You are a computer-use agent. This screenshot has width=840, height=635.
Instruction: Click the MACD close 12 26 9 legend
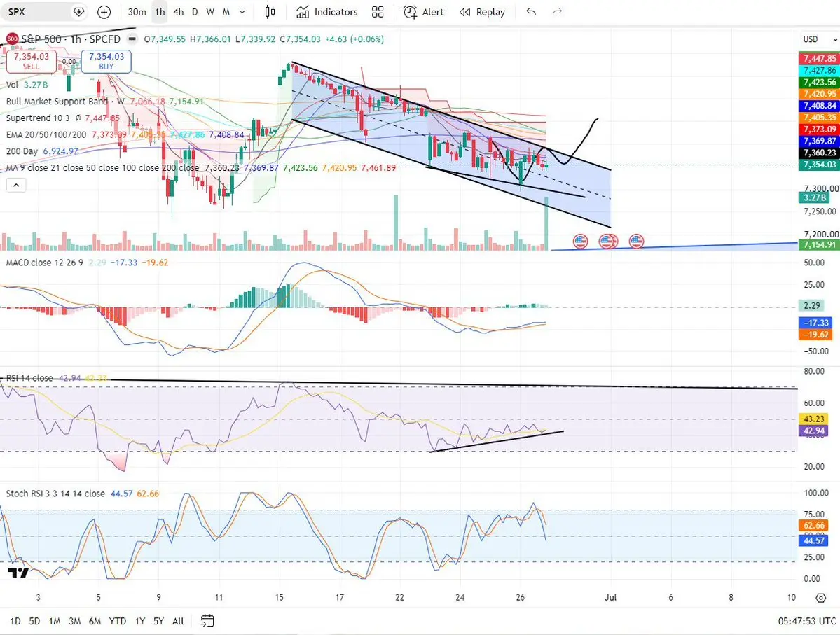coord(44,263)
